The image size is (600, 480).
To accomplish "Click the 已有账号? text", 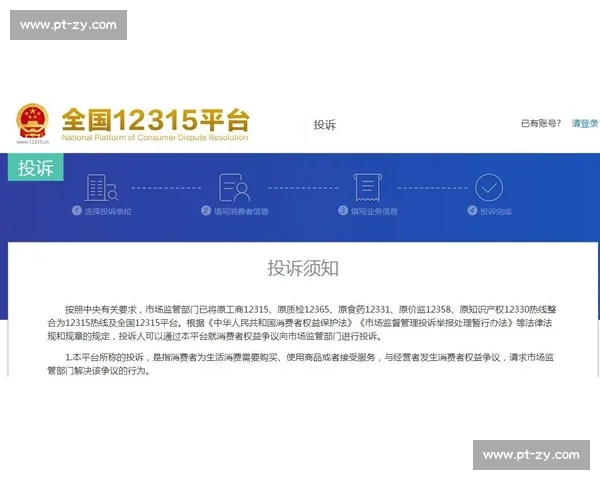I will tap(541, 123).
